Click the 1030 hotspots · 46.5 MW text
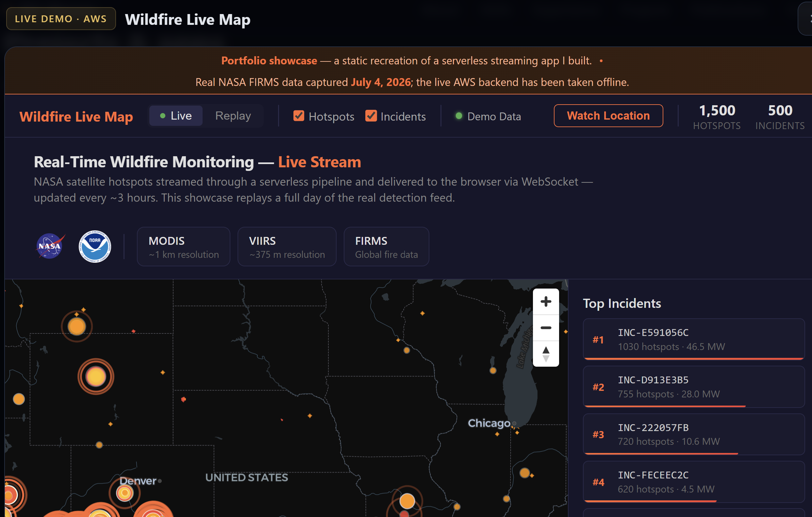812x517 pixels. tap(671, 347)
